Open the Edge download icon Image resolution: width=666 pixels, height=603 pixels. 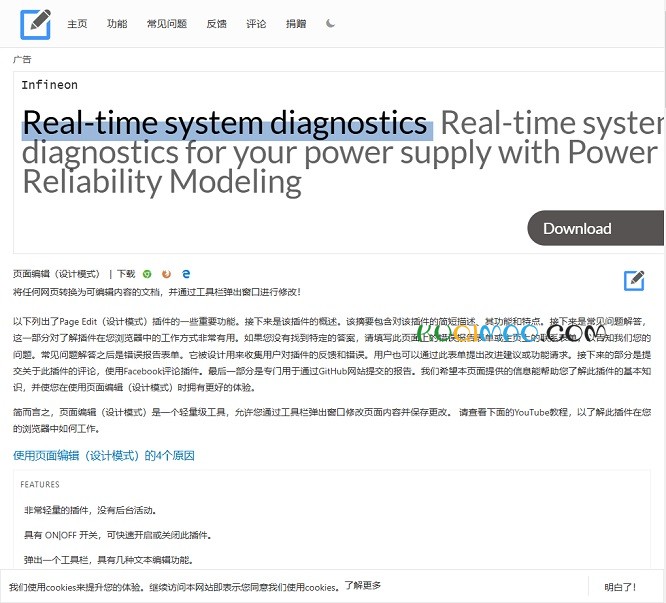186,273
